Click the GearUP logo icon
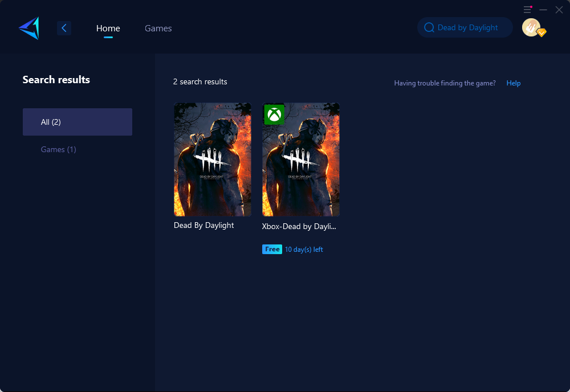The image size is (570, 392). [x=29, y=28]
